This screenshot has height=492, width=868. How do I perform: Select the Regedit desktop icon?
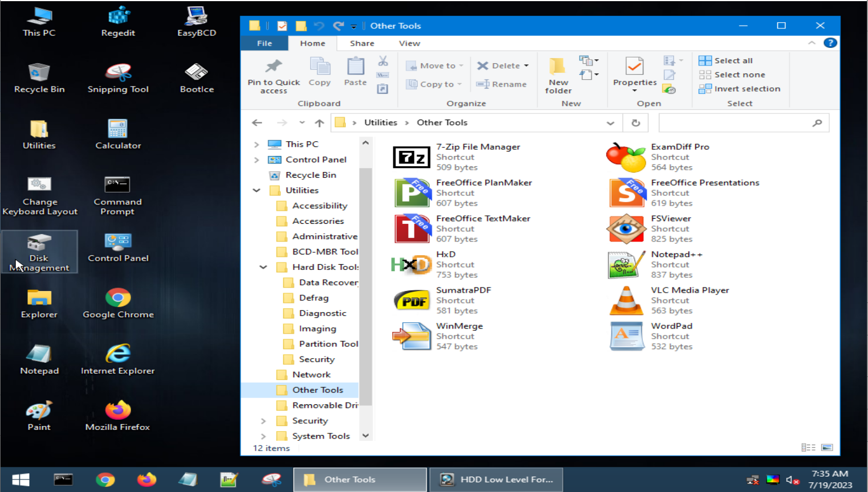tap(118, 22)
